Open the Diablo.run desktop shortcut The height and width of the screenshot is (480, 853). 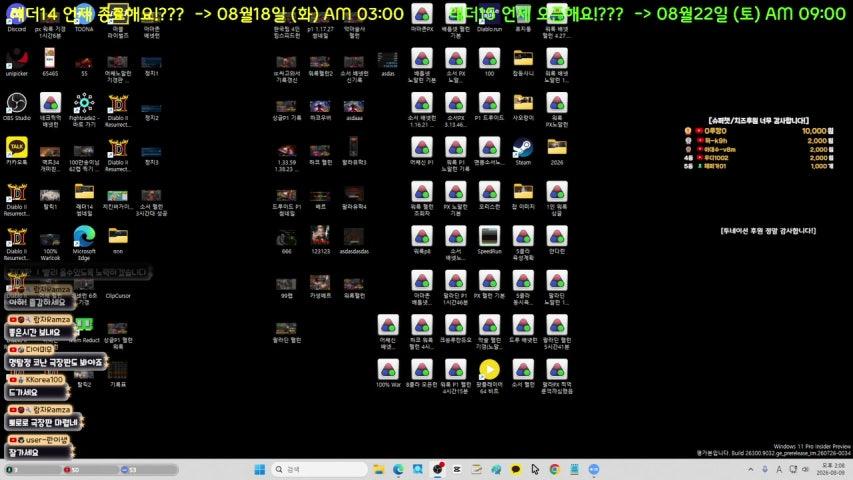(489, 18)
